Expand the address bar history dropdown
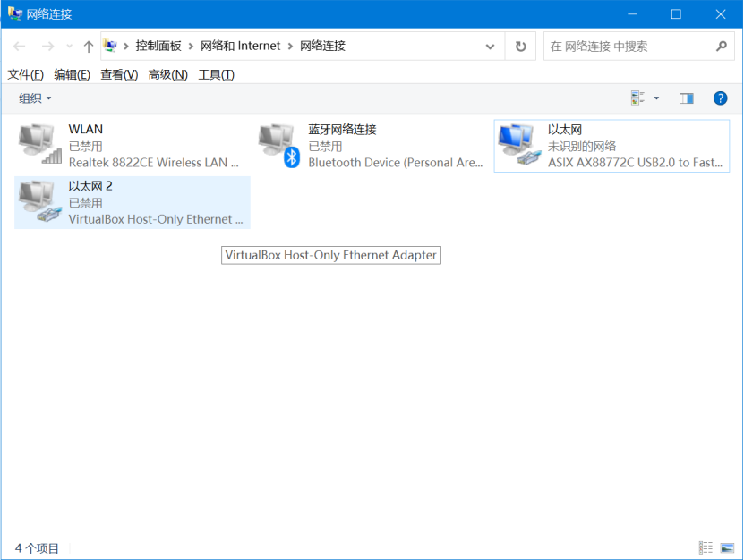 pos(490,47)
